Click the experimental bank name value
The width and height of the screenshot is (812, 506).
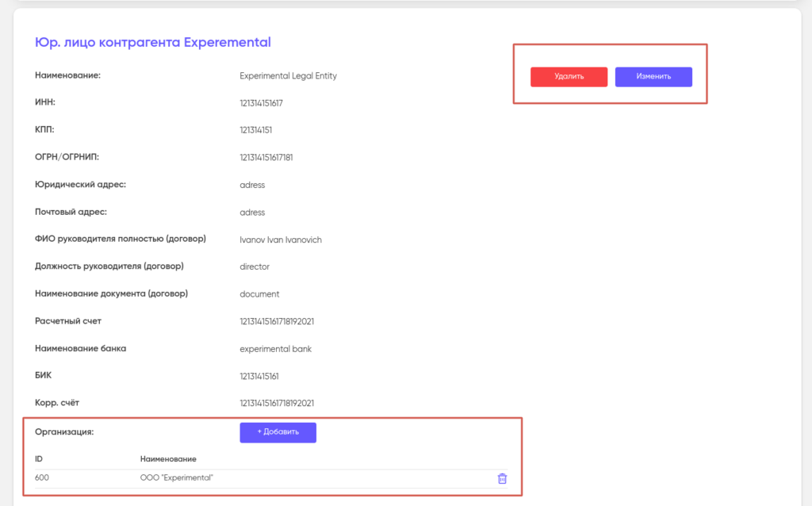coord(275,349)
